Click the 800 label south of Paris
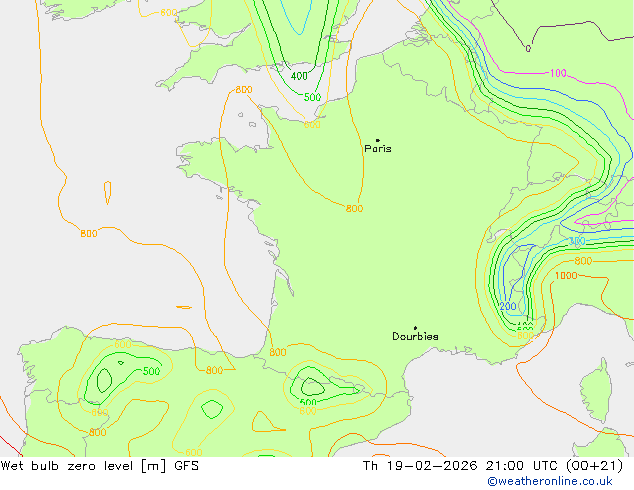The width and height of the screenshot is (634, 490). click(354, 209)
